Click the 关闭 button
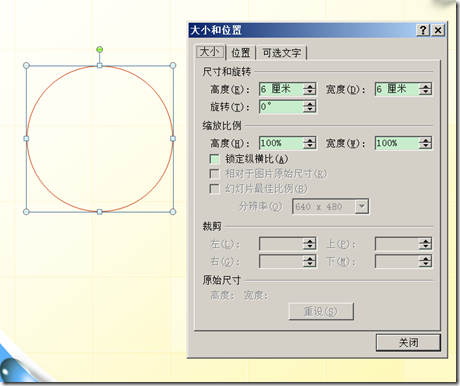The image size is (460, 386). [x=408, y=342]
